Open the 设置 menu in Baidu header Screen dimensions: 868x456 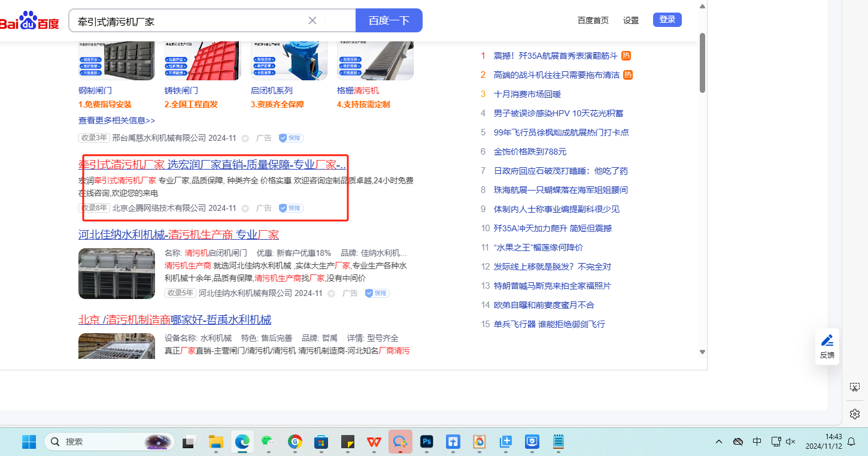pyautogui.click(x=631, y=20)
